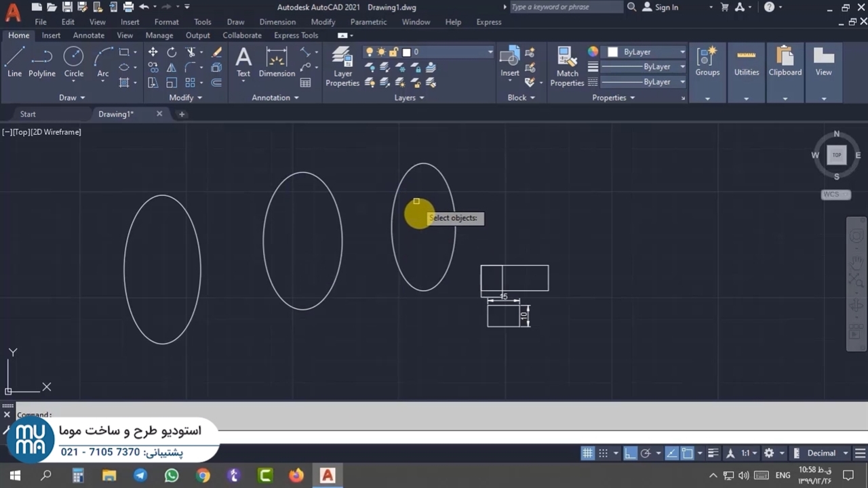Image resolution: width=868 pixels, height=488 pixels.
Task: Toggle the drawing grid display
Action: tap(587, 453)
